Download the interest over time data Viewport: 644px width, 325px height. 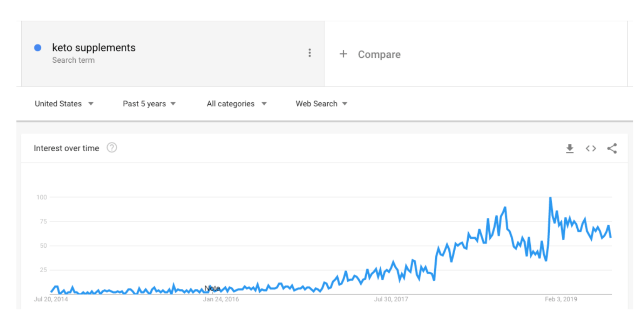pyautogui.click(x=570, y=149)
